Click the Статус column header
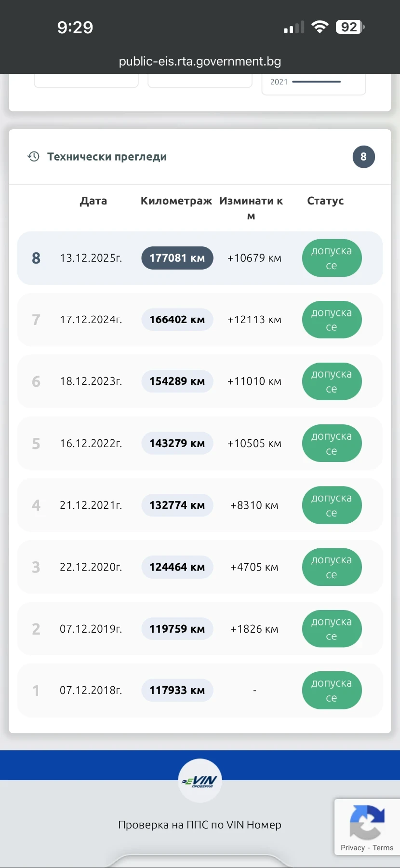 325,201
